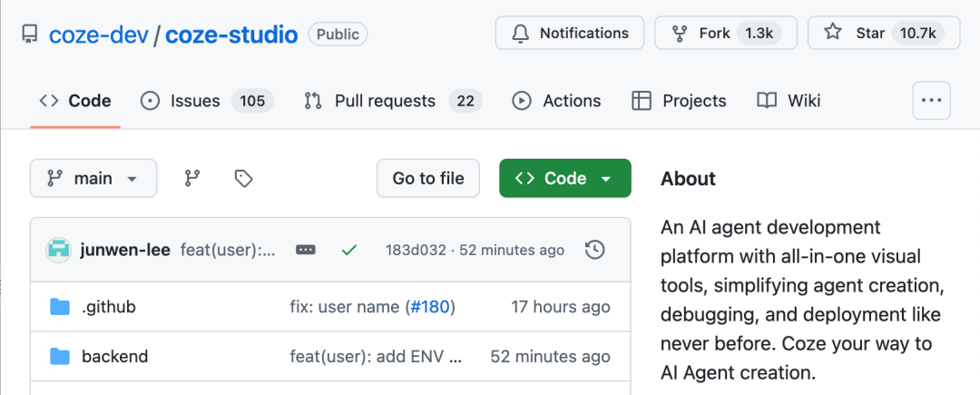The height and width of the screenshot is (395, 980).
Task: Click the .github folder icon
Action: [60, 307]
